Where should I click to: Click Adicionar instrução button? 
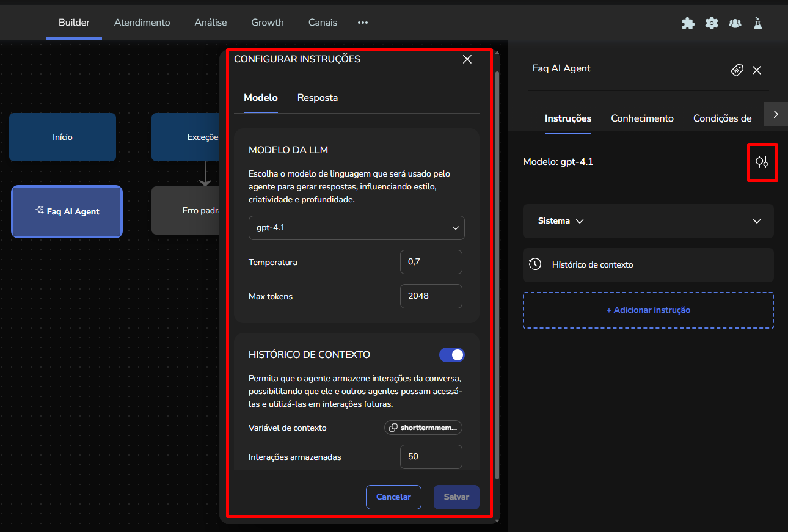pos(648,310)
